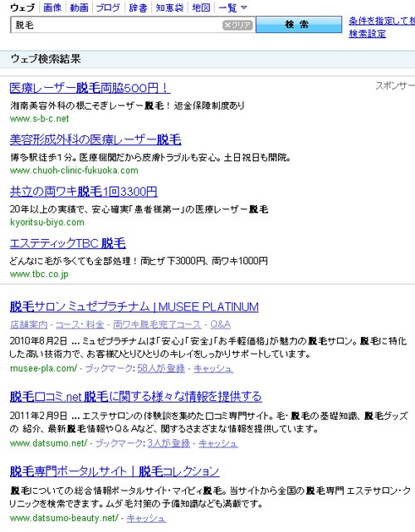Click 58人が登録 bookmark link
This screenshot has height=532, width=415.
pyautogui.click(x=161, y=368)
